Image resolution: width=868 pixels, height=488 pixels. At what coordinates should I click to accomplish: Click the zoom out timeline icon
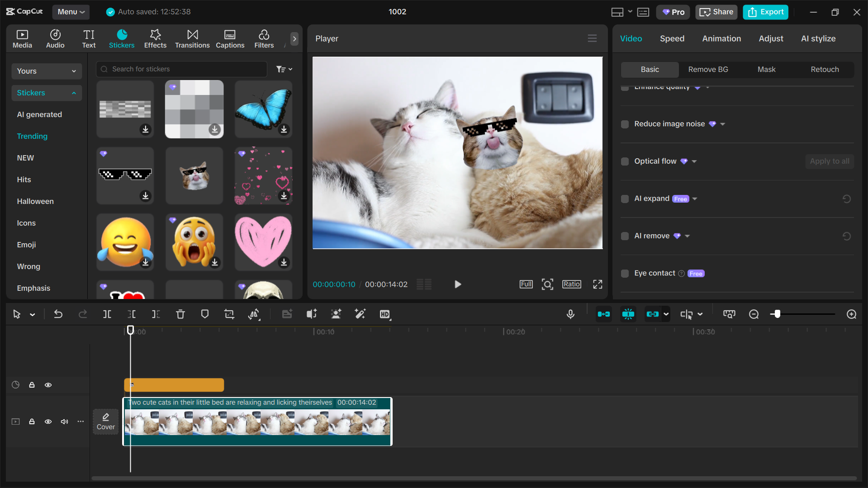point(754,314)
